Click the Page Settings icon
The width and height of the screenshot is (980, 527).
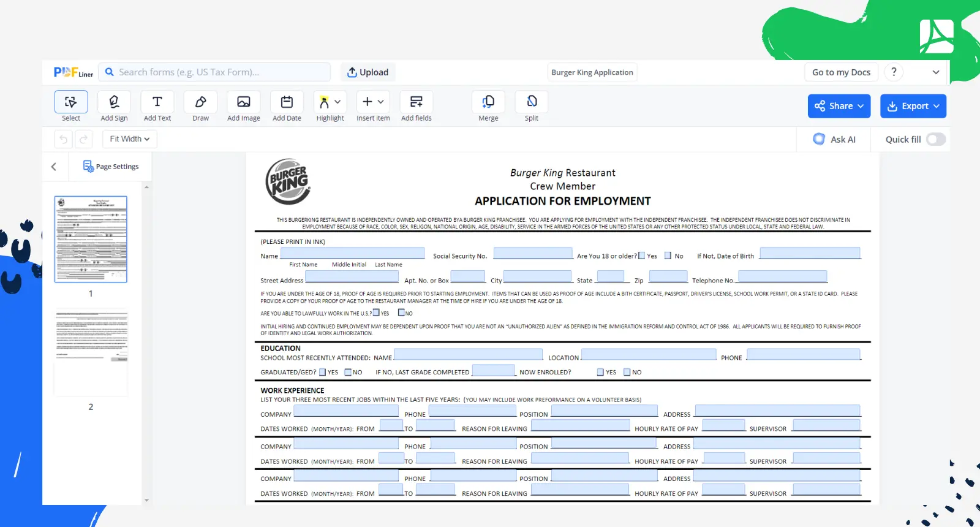coord(88,166)
